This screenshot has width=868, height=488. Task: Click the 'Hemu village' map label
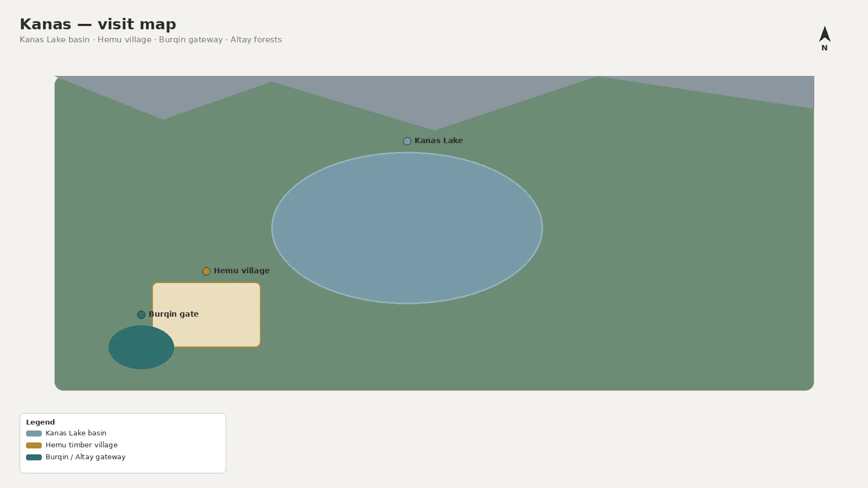241,271
